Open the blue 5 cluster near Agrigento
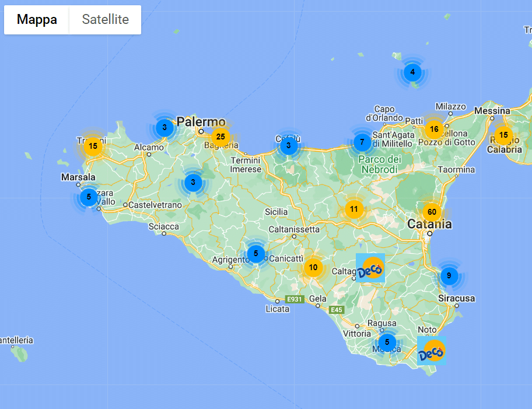Viewport: 532px width, 409px height. [256, 253]
